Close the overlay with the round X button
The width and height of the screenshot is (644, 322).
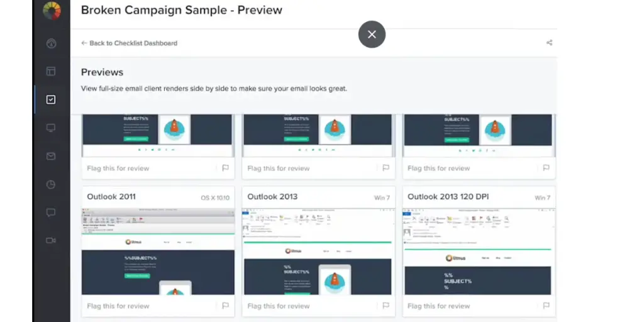coord(372,35)
